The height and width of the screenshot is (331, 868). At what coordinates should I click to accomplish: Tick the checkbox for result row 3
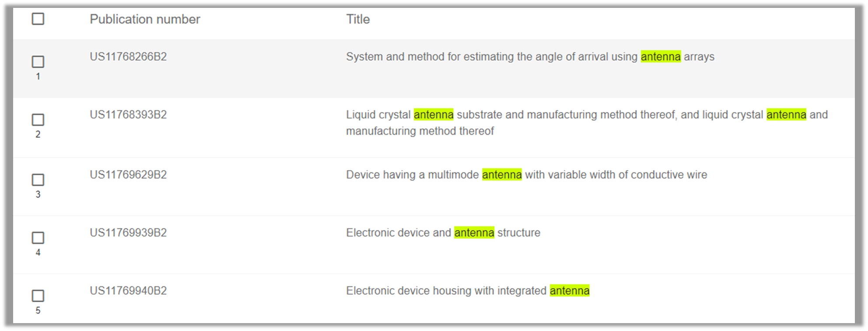click(x=38, y=180)
